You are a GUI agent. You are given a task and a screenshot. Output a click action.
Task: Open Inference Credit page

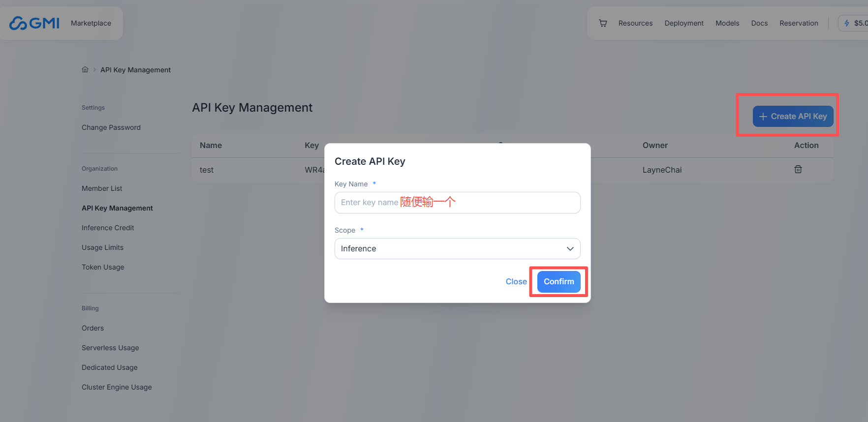point(108,228)
